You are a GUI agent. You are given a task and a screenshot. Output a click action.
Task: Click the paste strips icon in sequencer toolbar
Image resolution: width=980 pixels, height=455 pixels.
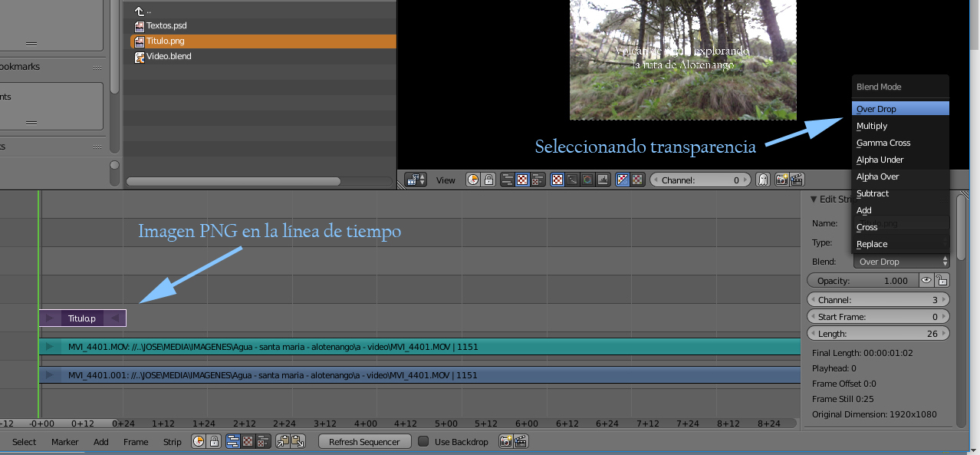(x=298, y=441)
